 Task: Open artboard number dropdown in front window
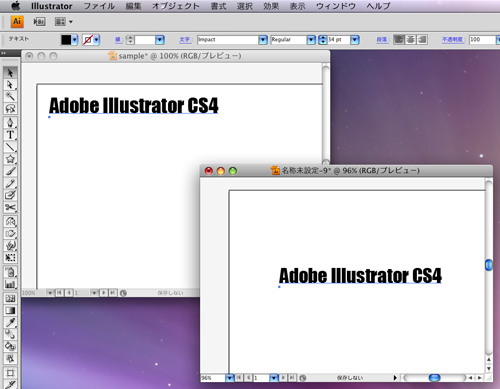[274, 378]
